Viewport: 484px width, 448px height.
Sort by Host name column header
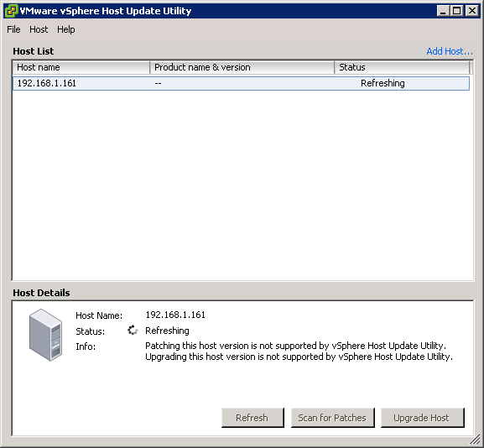click(x=81, y=67)
